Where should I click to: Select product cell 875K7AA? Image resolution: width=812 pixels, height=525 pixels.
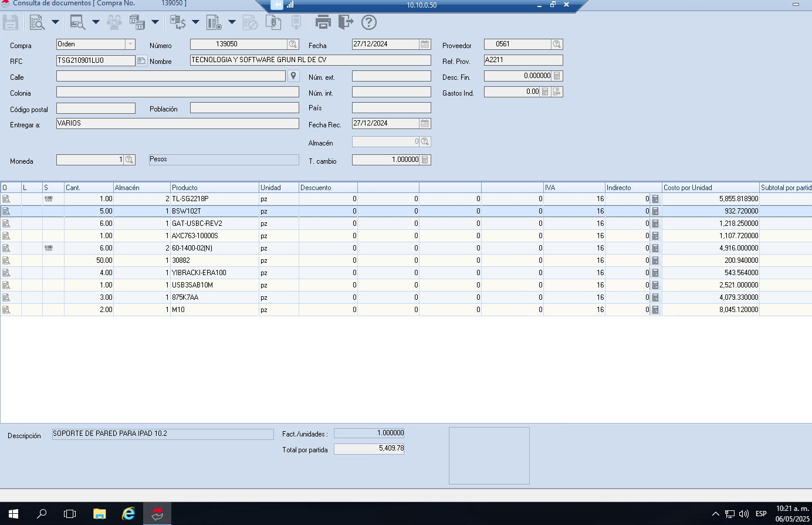(x=215, y=297)
